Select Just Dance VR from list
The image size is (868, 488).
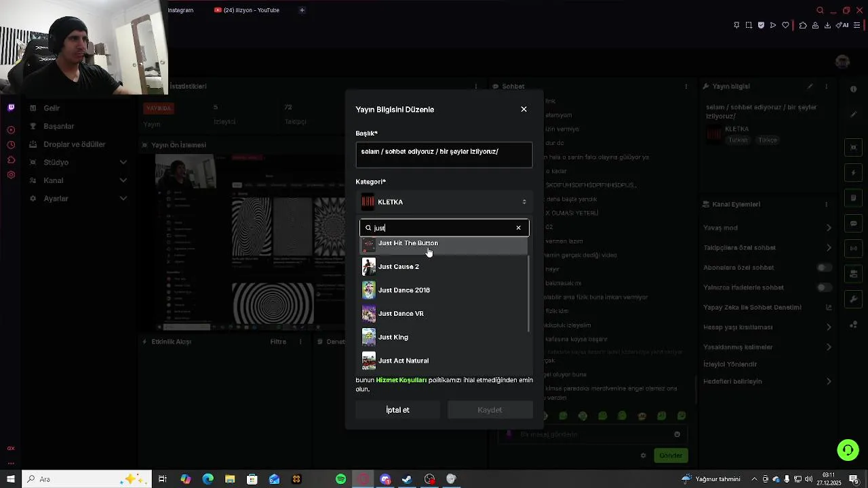coord(443,313)
